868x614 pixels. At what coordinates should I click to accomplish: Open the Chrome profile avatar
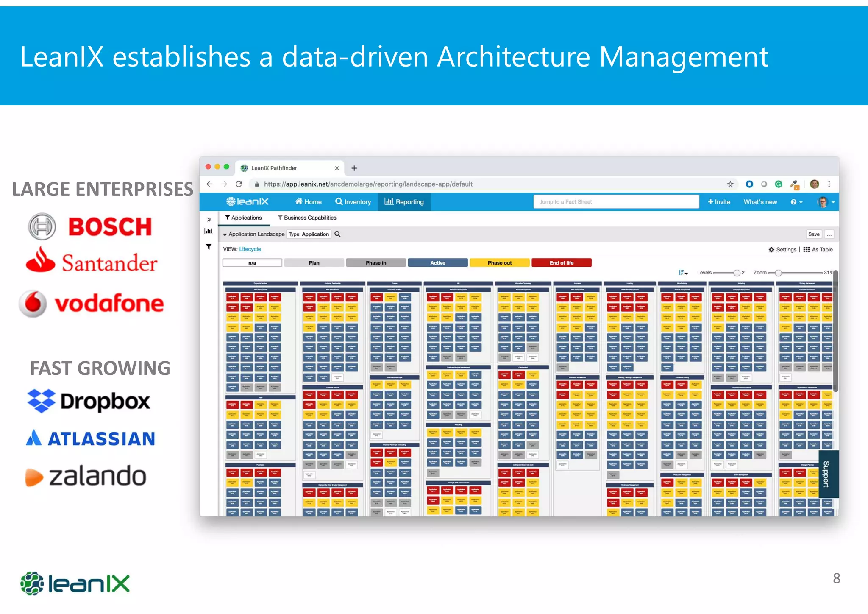(x=814, y=184)
